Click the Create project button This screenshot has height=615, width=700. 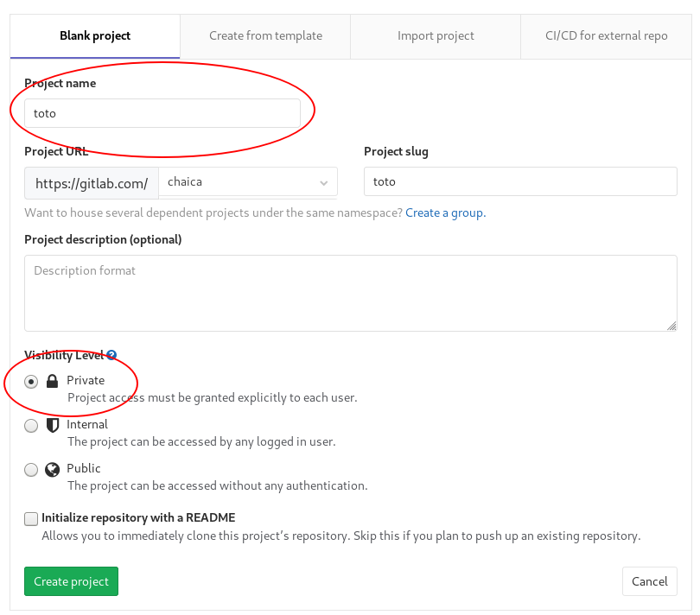click(71, 581)
